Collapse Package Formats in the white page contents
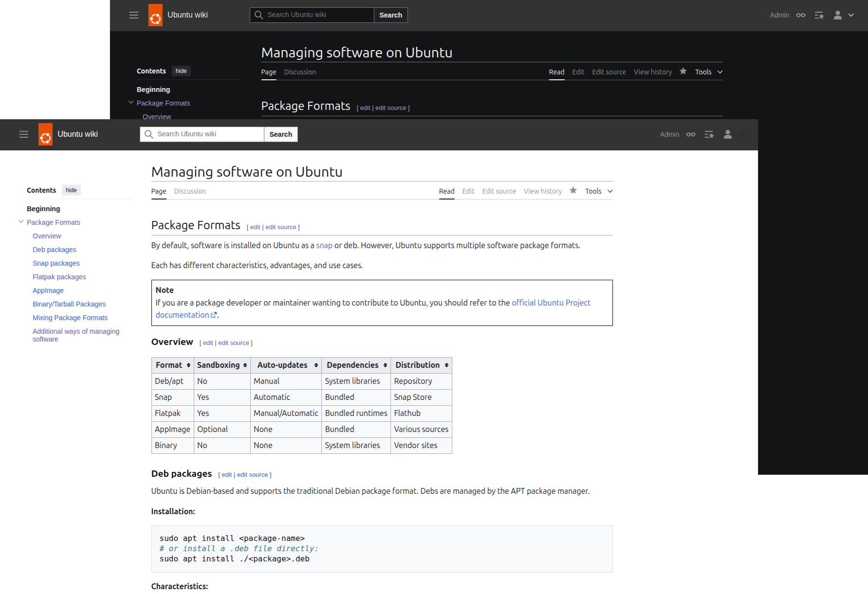Screen dimensions: 868x594 pos(21,222)
